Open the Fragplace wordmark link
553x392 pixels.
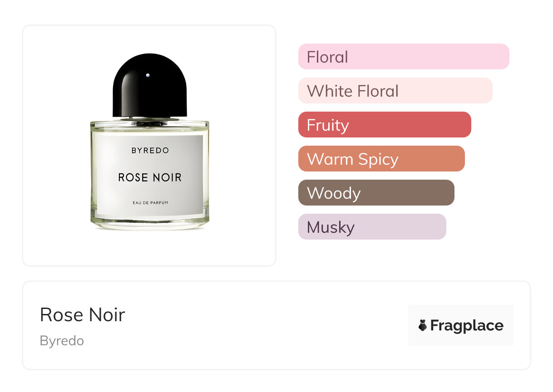tap(467, 325)
